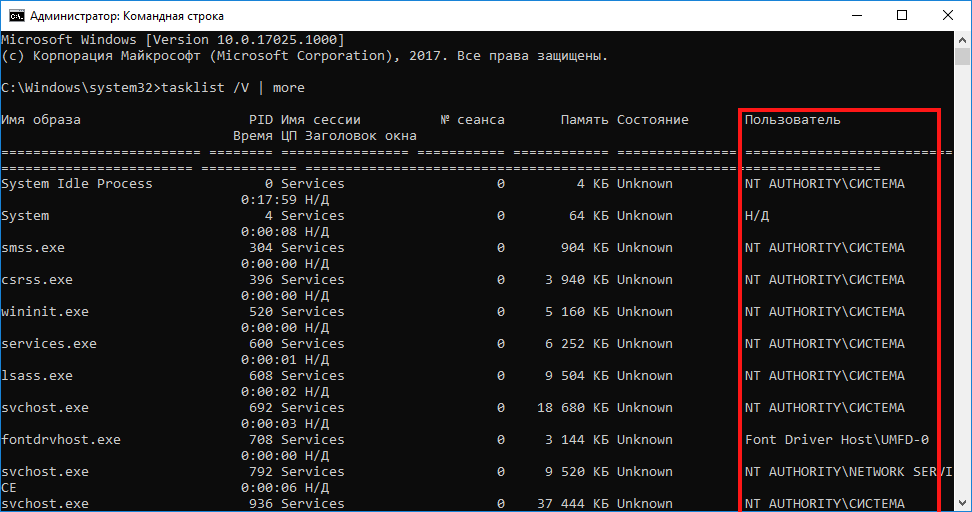The height and width of the screenshot is (512, 972).
Task: Click the 'Имя сессии' column header
Action: point(320,120)
